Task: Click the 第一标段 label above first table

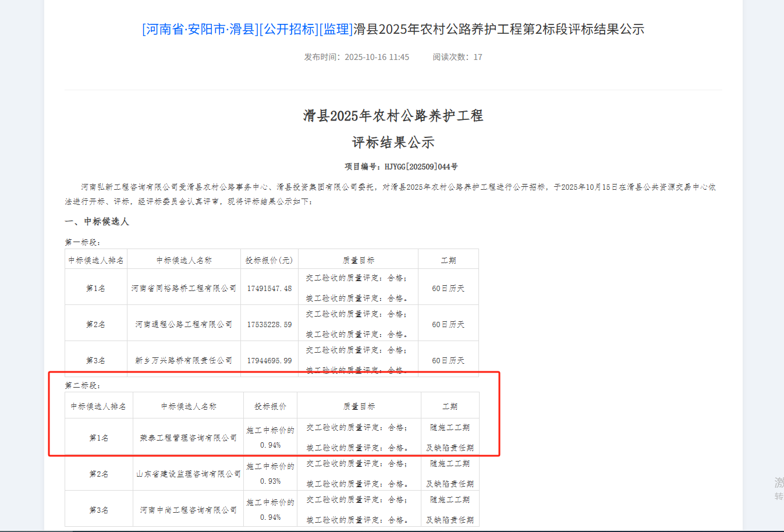Action: [x=83, y=242]
